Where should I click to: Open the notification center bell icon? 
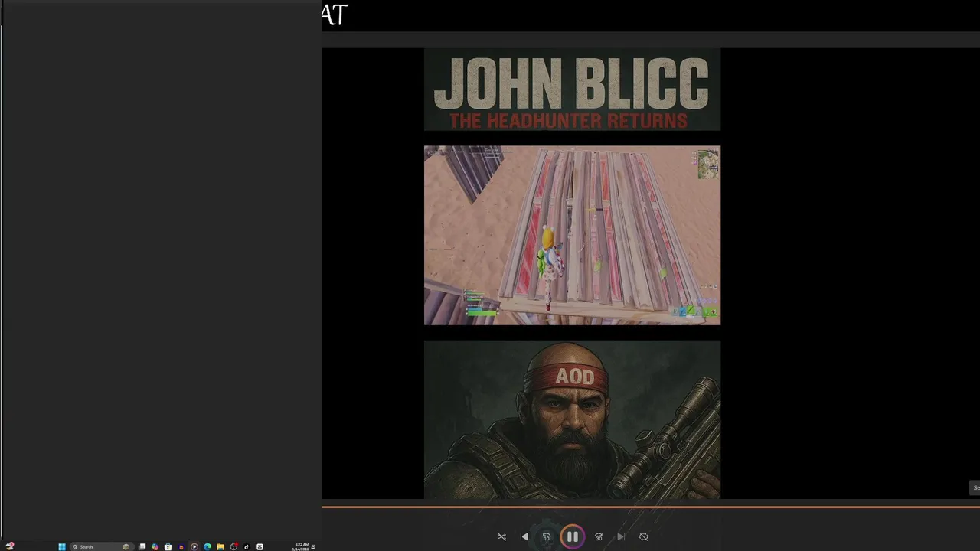pos(313,546)
